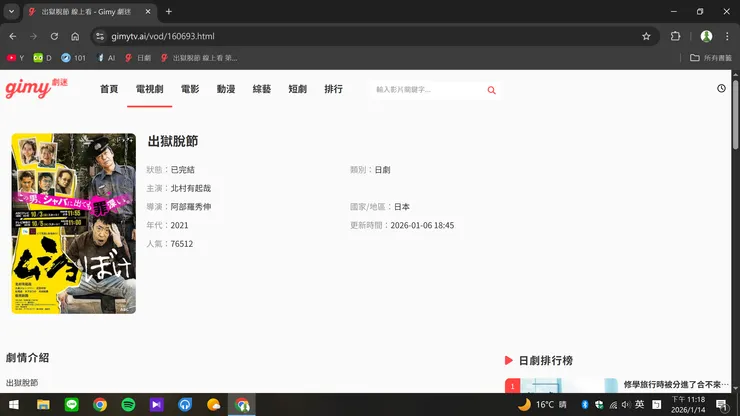Open the 所有書籤 bookmarks folder

point(711,58)
